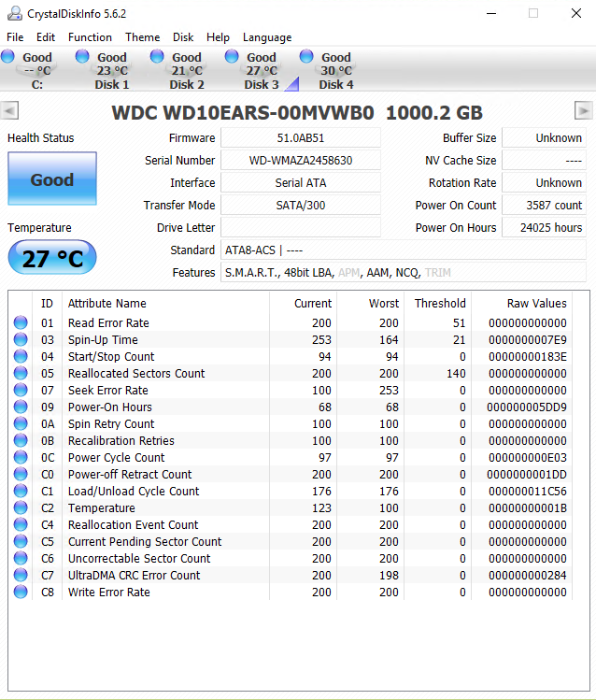Click status orb for Reallocation Event Count
Viewport: 596px width, 700px height.
[x=21, y=524]
